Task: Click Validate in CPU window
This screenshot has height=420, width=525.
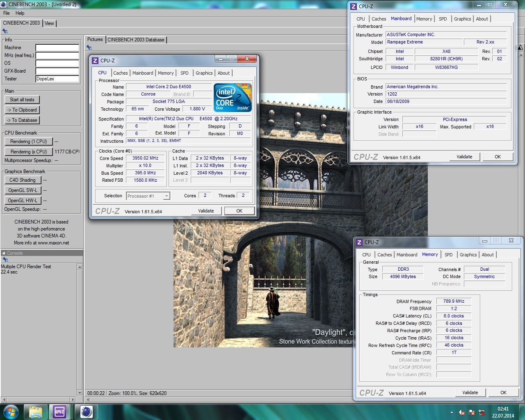Action: point(206,211)
